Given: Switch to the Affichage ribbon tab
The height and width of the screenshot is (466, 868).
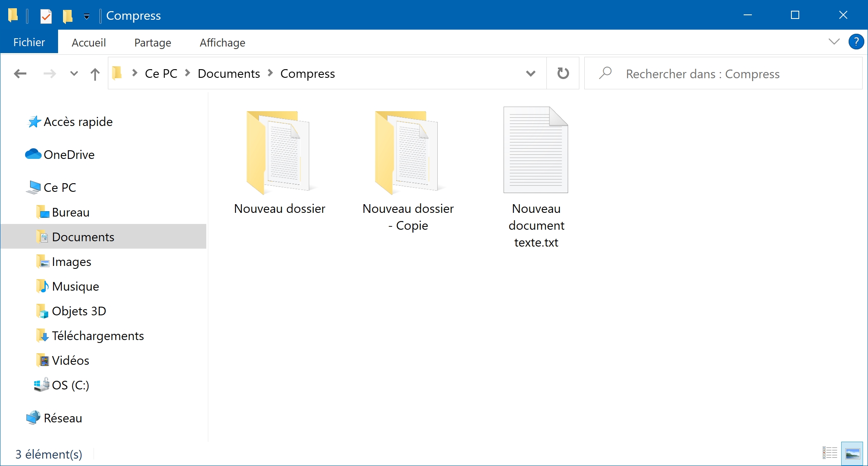Looking at the screenshot, I should point(222,42).
